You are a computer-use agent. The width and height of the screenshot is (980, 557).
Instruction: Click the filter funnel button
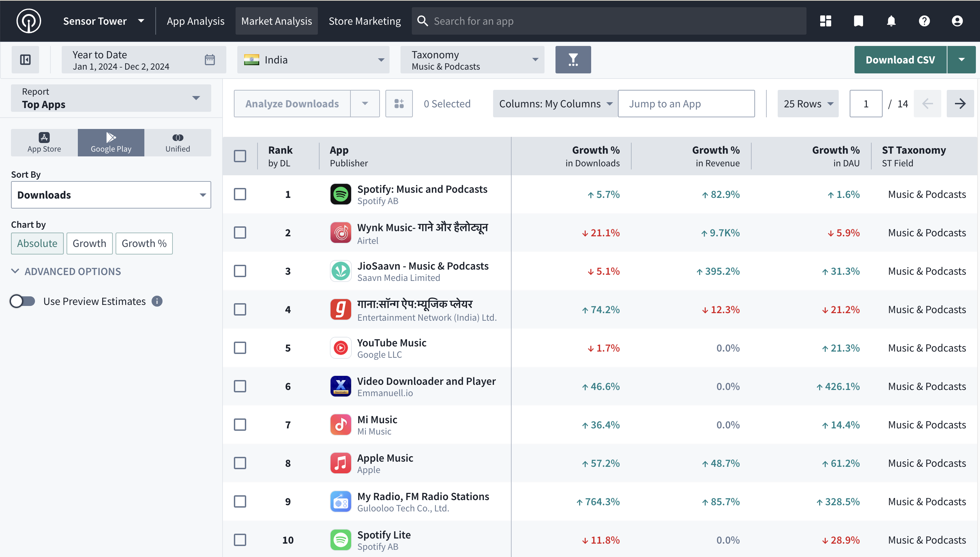pyautogui.click(x=573, y=60)
